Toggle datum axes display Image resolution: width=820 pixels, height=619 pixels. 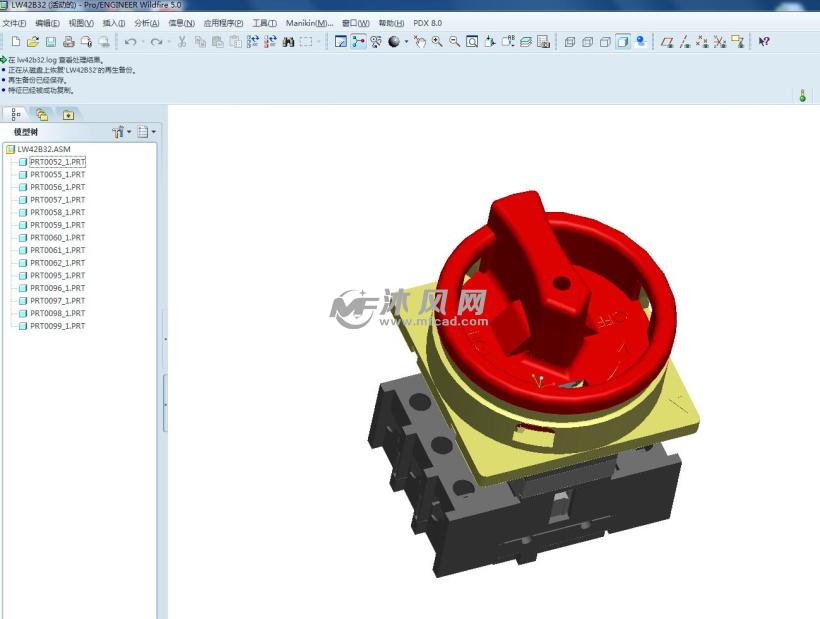(x=684, y=42)
